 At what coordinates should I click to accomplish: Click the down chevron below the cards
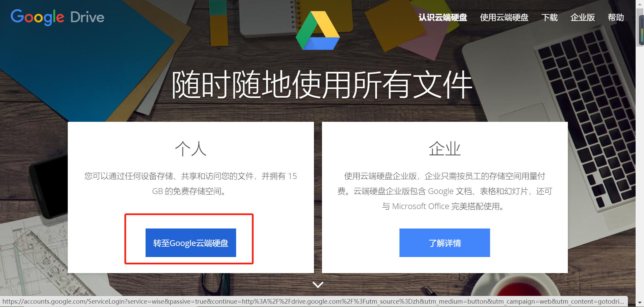pos(318,285)
